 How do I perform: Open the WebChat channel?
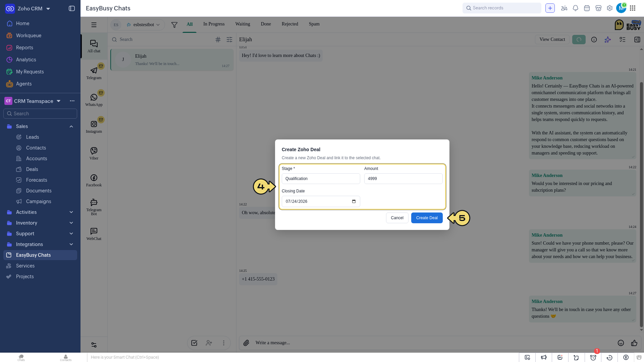coord(94,234)
